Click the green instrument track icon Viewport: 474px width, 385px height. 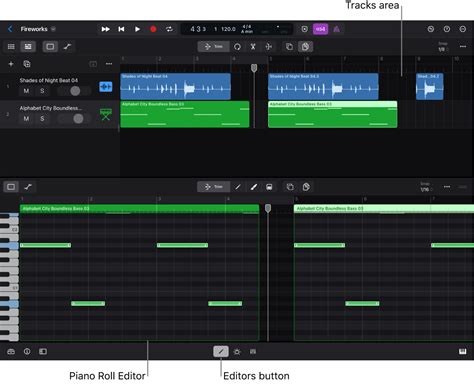point(106,114)
